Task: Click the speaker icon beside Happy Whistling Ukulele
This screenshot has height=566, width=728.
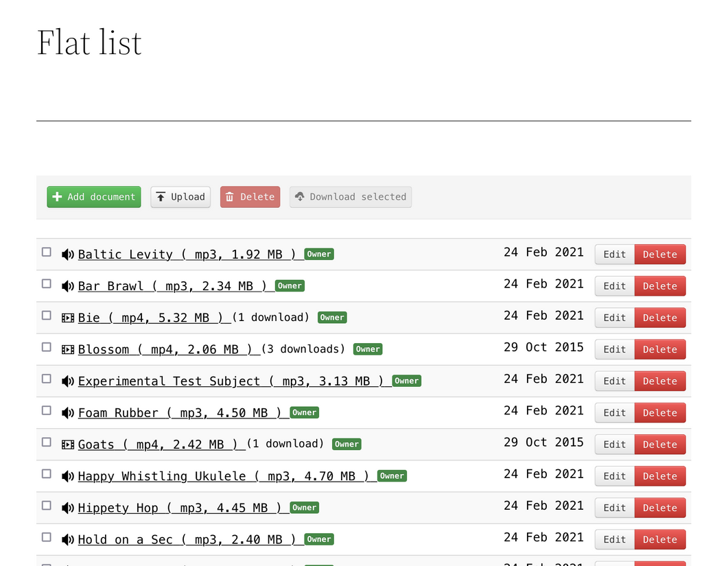Action: click(x=68, y=476)
